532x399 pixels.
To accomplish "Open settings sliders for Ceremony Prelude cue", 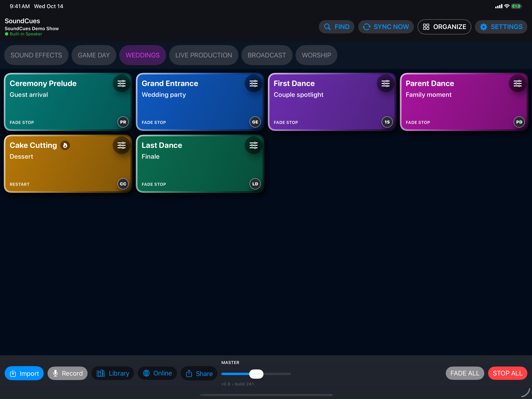I will (x=121, y=84).
